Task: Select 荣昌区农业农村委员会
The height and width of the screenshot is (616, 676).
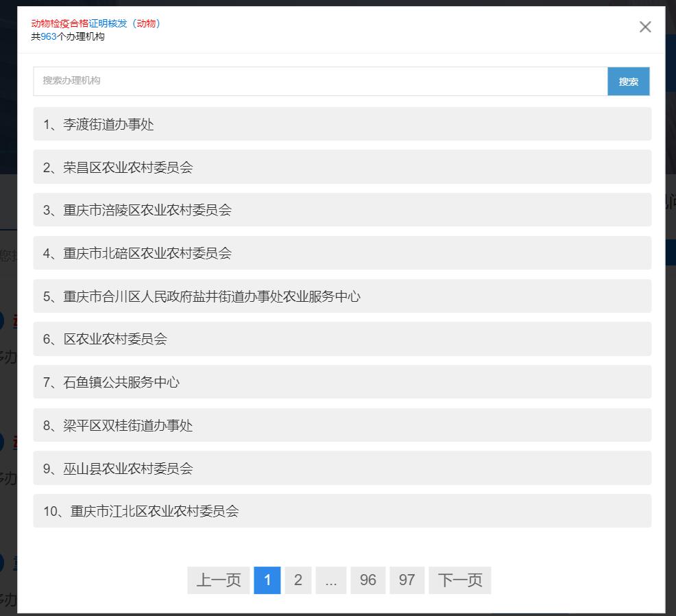Action: (x=342, y=167)
